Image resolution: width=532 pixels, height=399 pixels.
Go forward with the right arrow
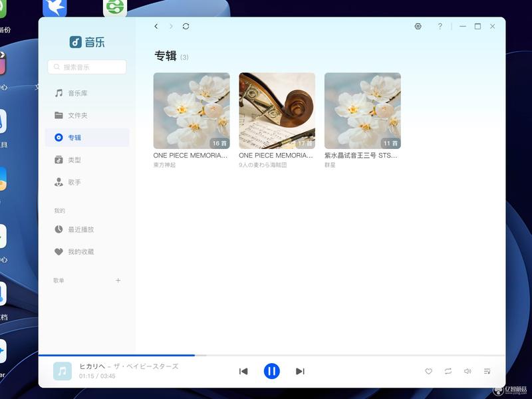click(x=171, y=26)
